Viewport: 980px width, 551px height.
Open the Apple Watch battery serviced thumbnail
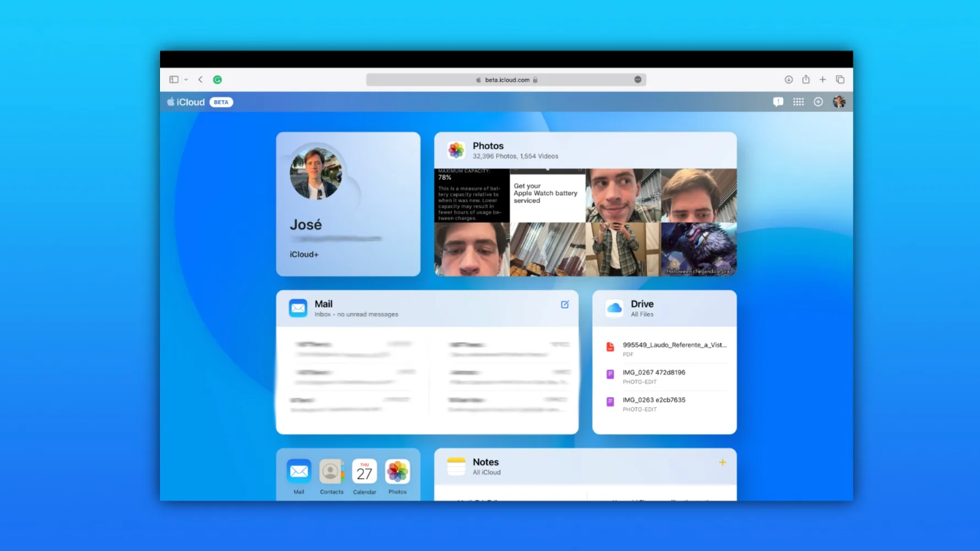[547, 196]
